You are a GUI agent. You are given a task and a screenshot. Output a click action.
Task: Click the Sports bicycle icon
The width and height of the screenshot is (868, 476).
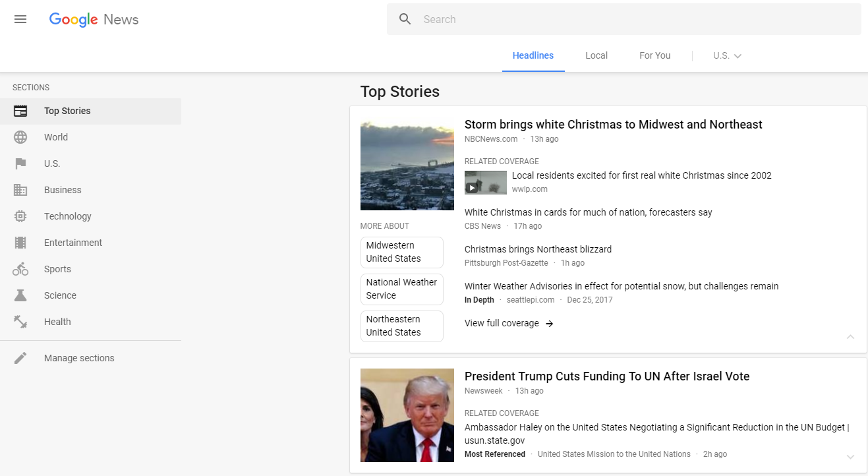pos(20,269)
